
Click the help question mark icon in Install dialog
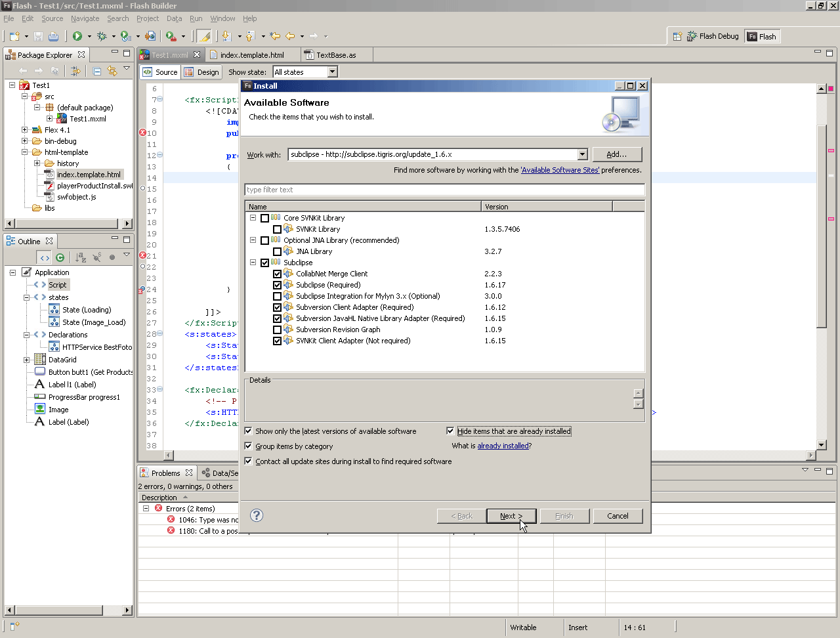(257, 516)
